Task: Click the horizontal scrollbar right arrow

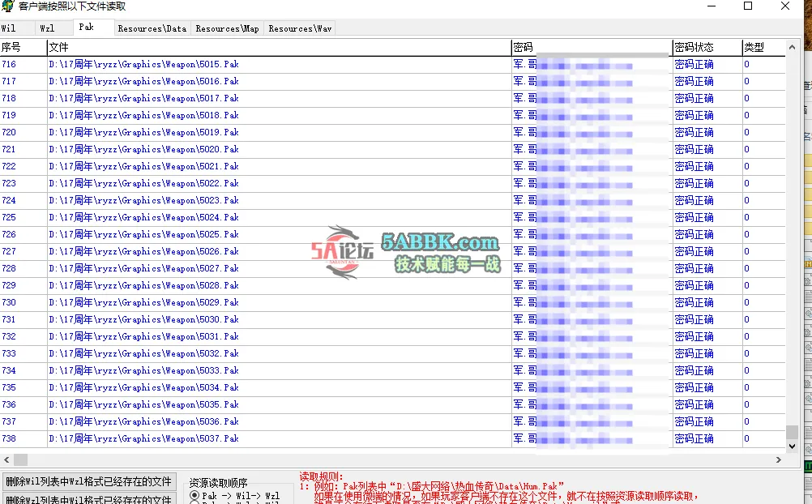Action: (778, 459)
